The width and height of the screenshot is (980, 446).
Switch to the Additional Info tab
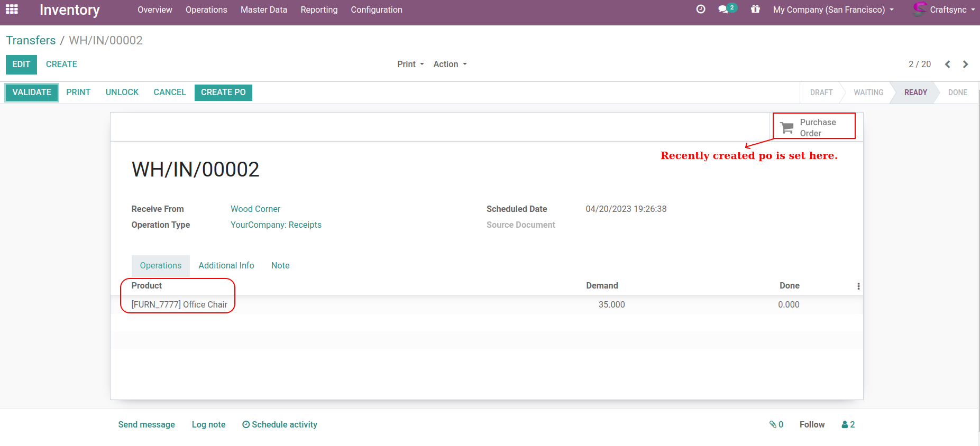point(226,265)
